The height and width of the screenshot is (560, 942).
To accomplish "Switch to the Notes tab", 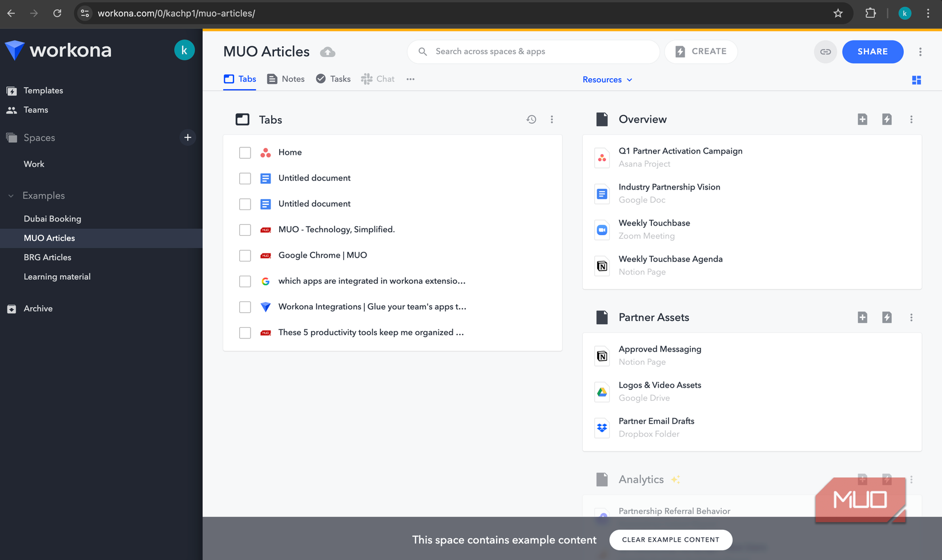I will pos(285,79).
